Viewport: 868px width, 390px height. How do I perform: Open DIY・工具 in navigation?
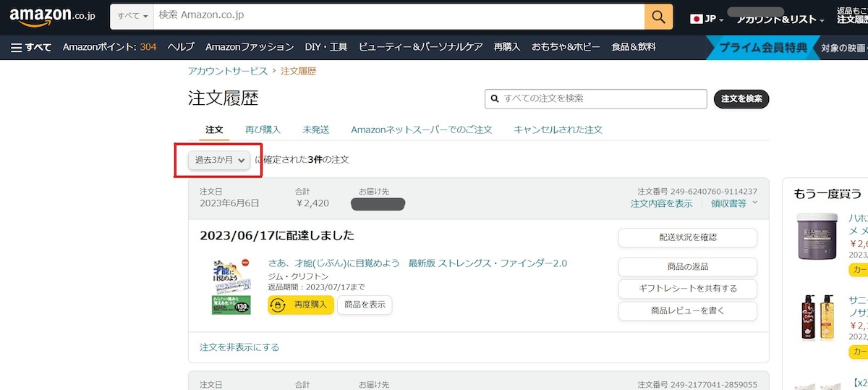[326, 47]
